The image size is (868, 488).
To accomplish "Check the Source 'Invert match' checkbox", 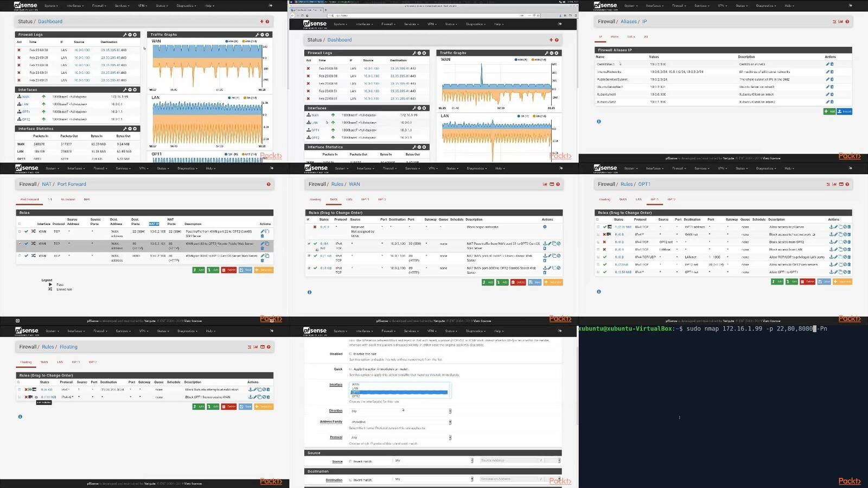I will click(350, 461).
